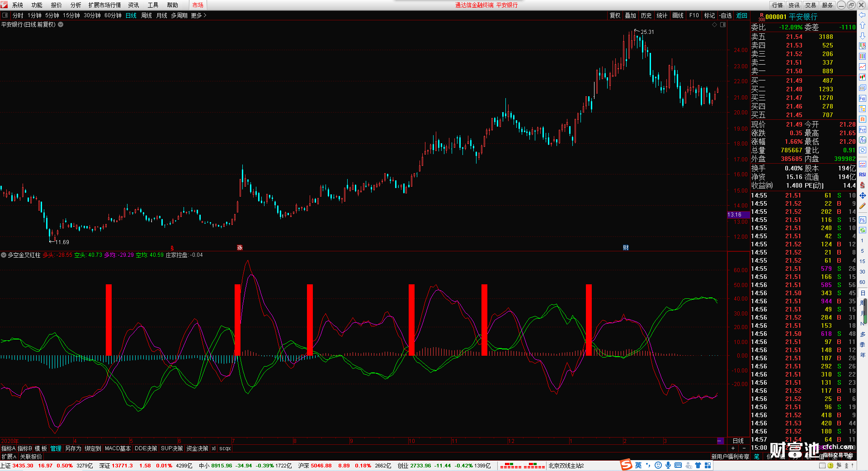Switch to the MACD基本 indicator tab
The image size is (868, 471).
coord(118,448)
